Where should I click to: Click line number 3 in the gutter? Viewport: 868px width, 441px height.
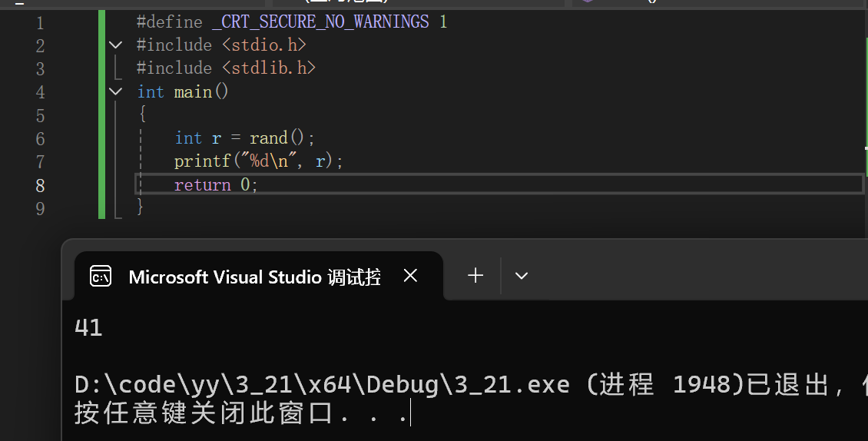pyautogui.click(x=40, y=69)
